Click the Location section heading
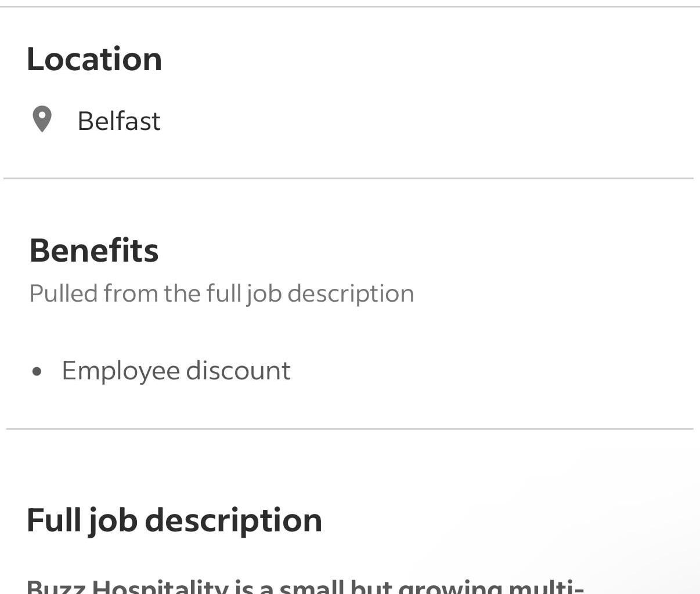The width and height of the screenshot is (700, 594). point(95,59)
